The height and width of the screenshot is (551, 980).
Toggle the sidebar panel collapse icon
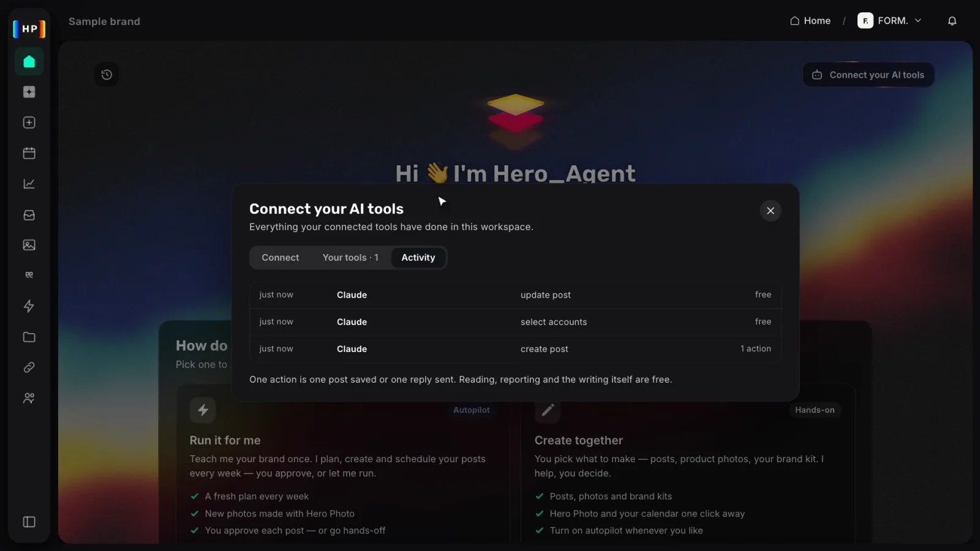coord(29,522)
